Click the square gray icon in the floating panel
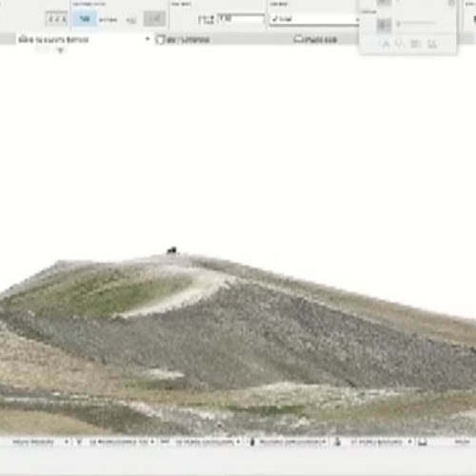The width and height of the screenshot is (476, 476). pyautogui.click(x=384, y=25)
